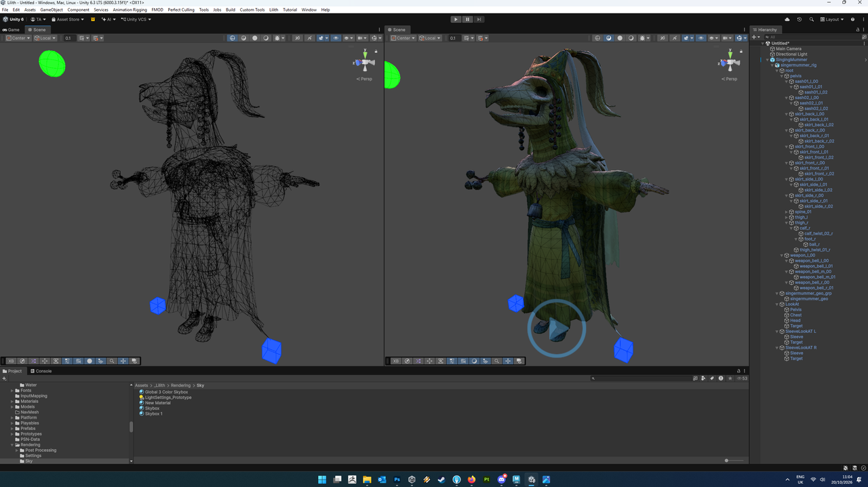
Task: Open the global search magnifier icon
Action: pos(812,20)
